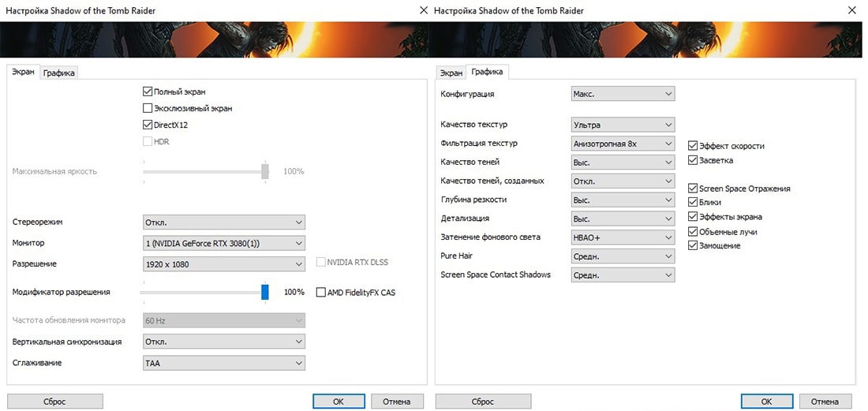Viewport: 868px width, 411px height.
Task: Uncheck the Полный экран checkbox
Action: point(148,92)
